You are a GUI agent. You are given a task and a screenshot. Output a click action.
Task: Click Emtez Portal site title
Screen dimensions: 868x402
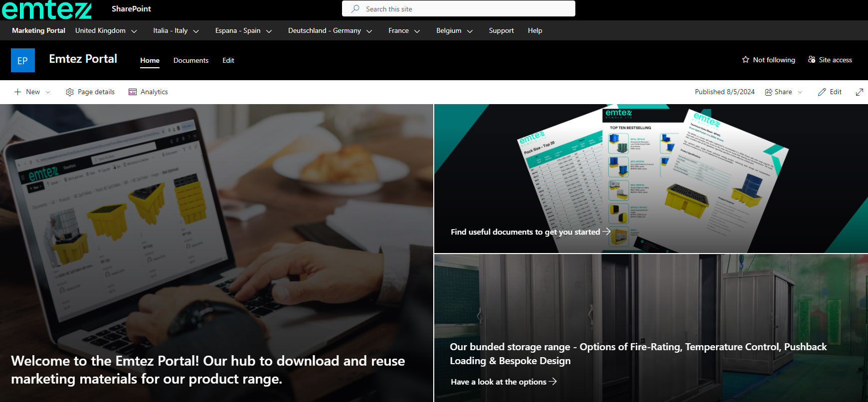83,59
